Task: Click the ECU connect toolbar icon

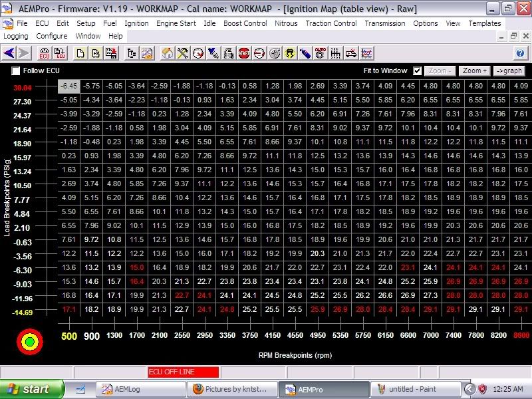Action: pyautogui.click(x=45, y=53)
